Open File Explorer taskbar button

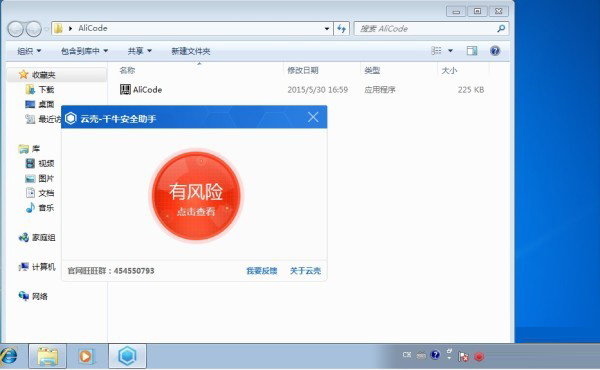point(47,356)
